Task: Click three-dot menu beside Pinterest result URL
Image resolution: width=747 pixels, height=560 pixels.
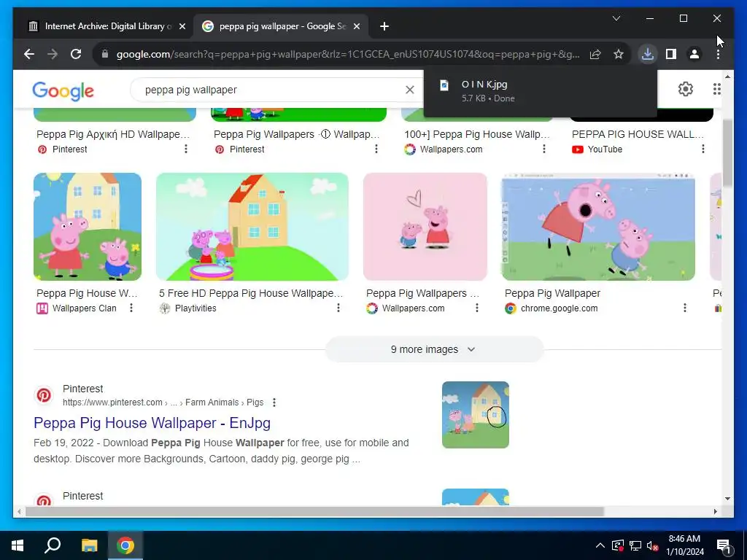Action: pos(274,402)
